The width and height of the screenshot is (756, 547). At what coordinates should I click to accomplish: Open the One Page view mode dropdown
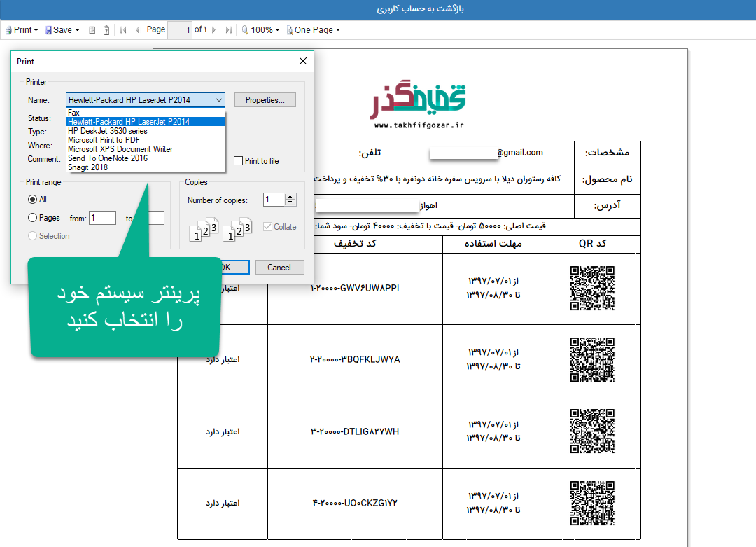pos(314,30)
